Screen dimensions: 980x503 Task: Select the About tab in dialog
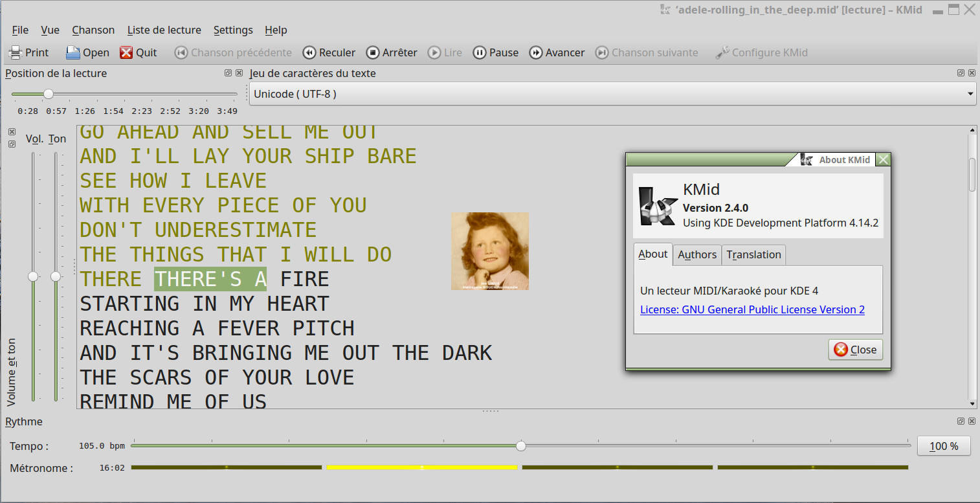(x=653, y=254)
